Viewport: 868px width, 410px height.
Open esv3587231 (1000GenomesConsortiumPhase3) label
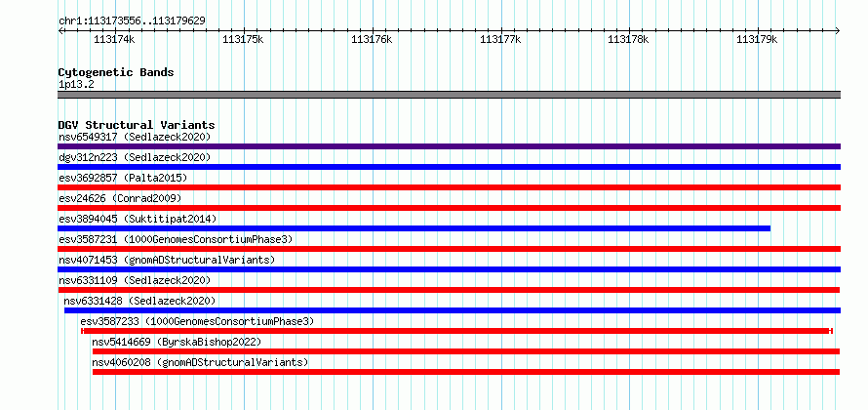point(176,239)
